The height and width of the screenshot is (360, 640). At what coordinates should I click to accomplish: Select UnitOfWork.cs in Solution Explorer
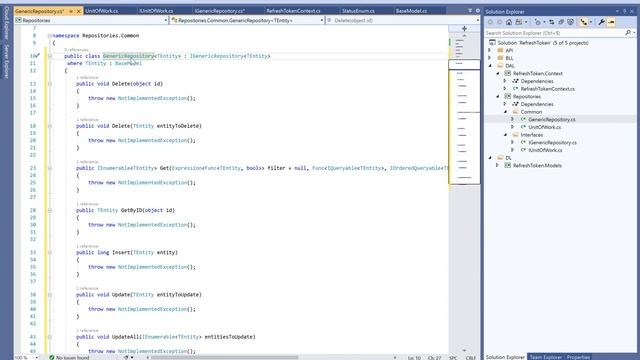544,127
